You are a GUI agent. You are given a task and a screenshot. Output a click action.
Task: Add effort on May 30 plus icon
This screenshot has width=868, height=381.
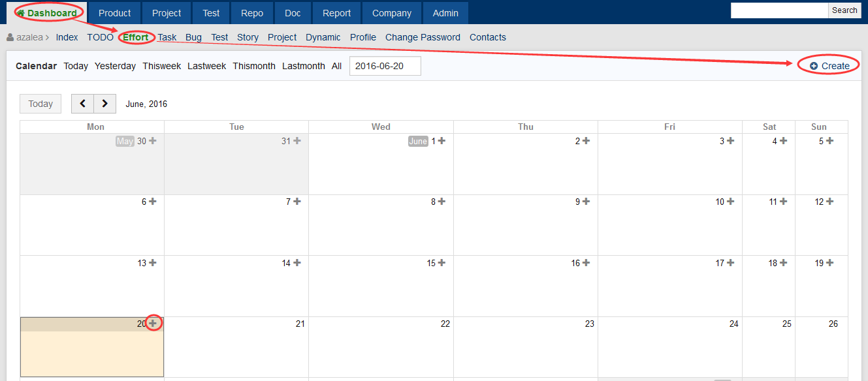point(153,140)
